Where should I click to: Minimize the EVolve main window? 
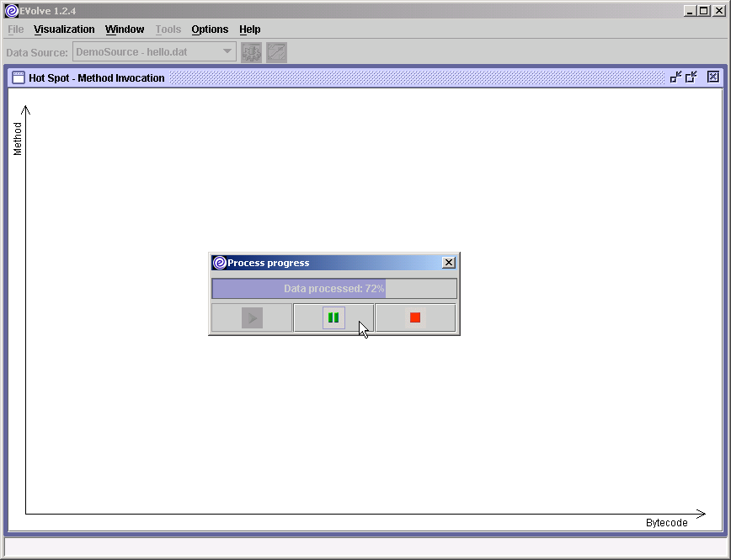coord(690,10)
